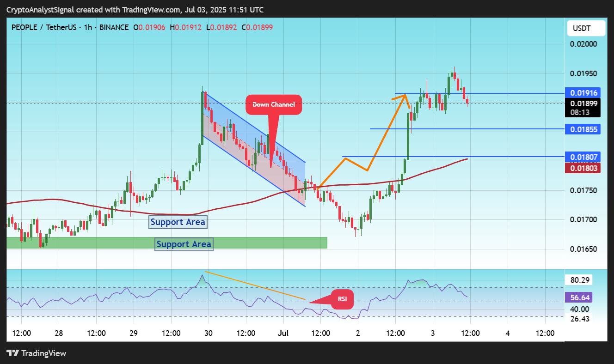Click the 28 date label on time axis
Viewport: 614px width, 364px height.
tap(59, 333)
